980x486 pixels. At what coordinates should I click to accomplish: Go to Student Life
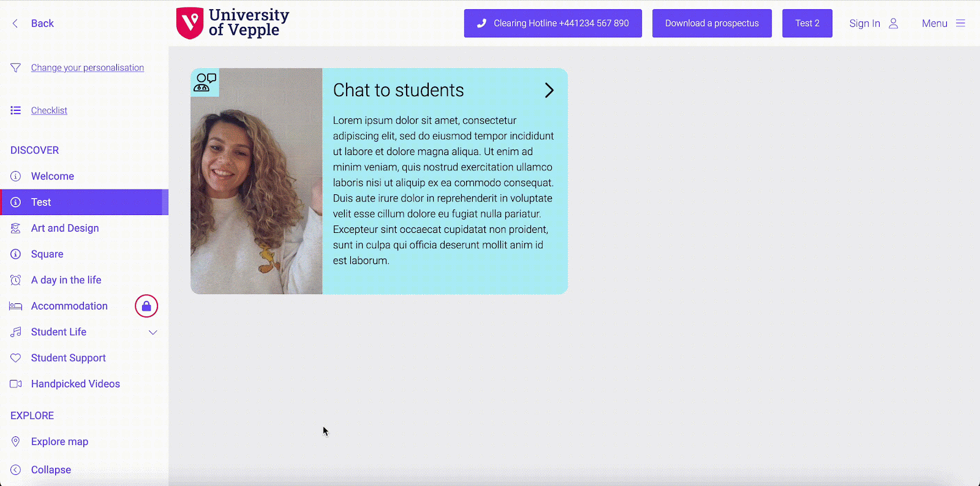pos(59,332)
